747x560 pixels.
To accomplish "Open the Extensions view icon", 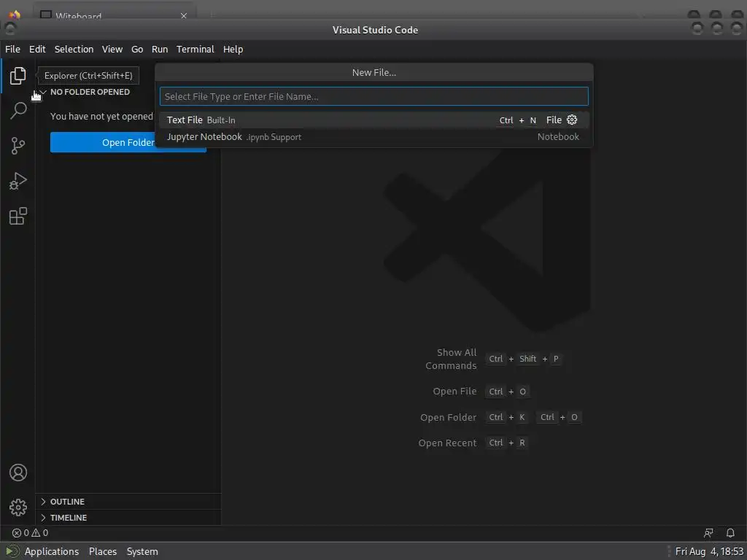I will coord(18,216).
